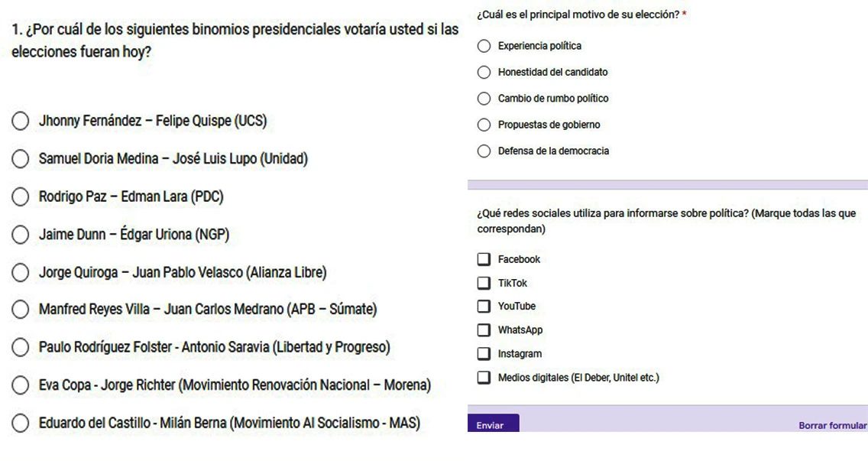Pick Eva Copa - Jorge Richter (Morena)

pos(21,385)
